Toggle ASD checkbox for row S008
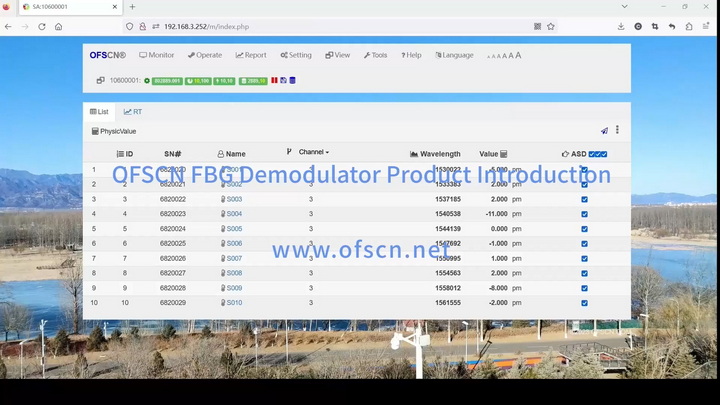This screenshot has height=405, width=720. 584,273
